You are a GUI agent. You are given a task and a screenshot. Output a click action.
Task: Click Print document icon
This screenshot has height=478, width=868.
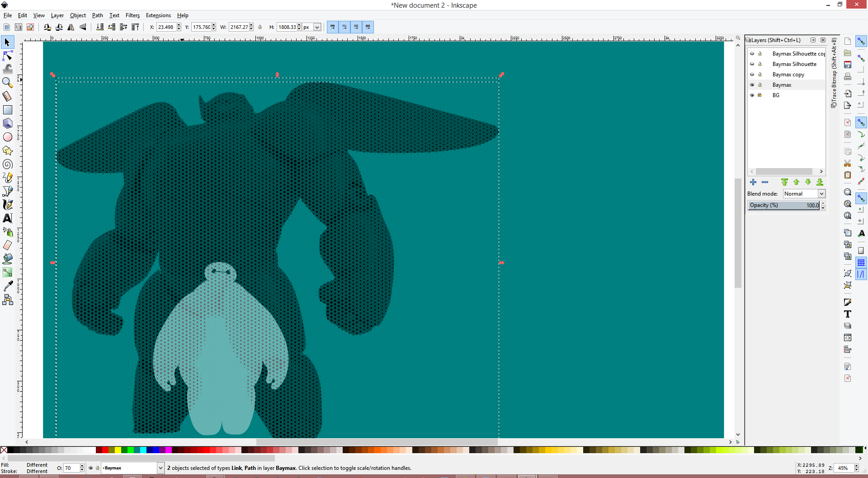[848, 76]
